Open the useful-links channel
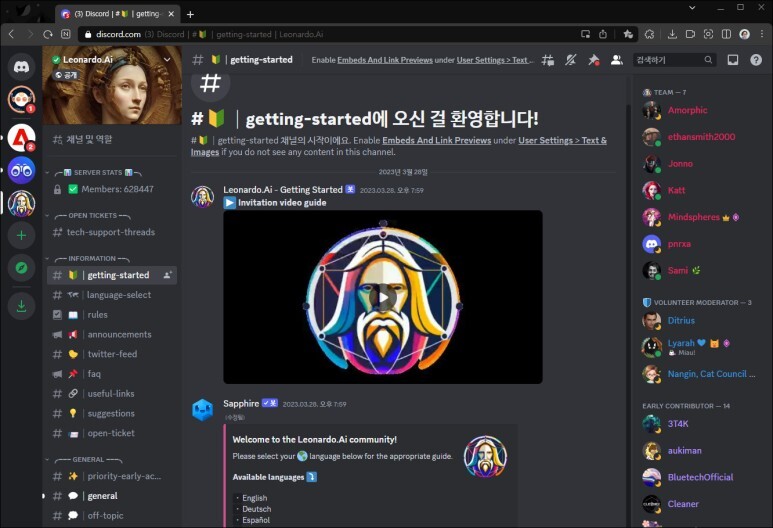 pyautogui.click(x=112, y=393)
